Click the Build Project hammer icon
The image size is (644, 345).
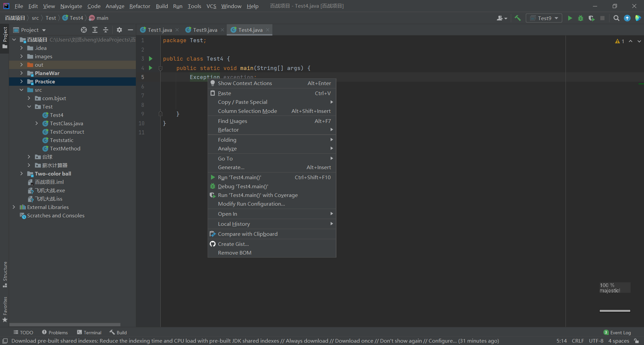point(518,18)
